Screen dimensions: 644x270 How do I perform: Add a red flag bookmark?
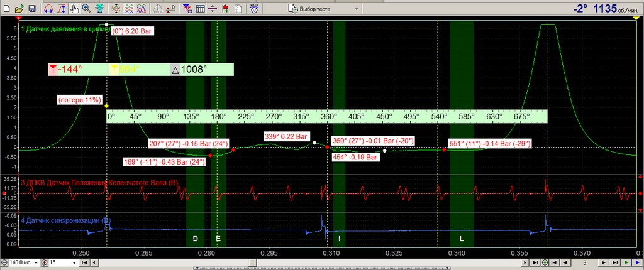225,8
